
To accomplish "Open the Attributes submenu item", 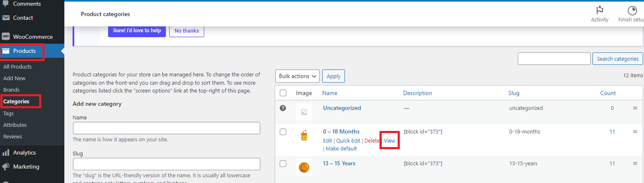I will pyautogui.click(x=15, y=125).
